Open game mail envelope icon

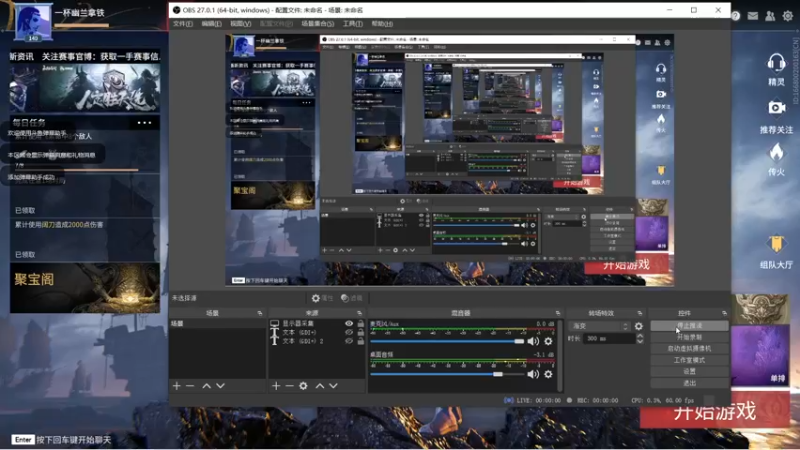(x=753, y=16)
